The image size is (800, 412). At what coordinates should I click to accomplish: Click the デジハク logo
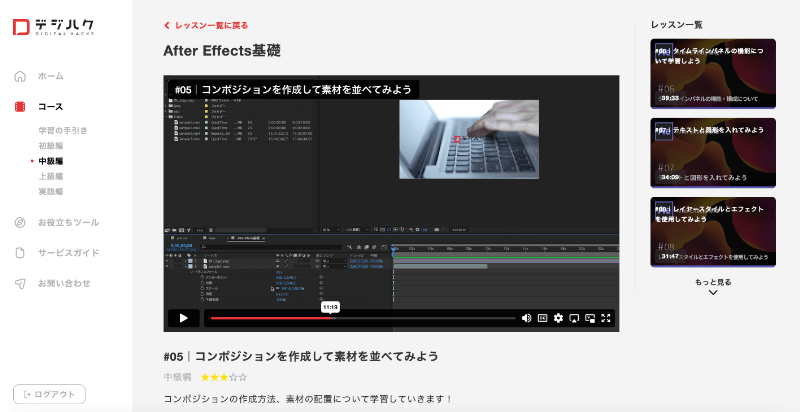pos(54,27)
